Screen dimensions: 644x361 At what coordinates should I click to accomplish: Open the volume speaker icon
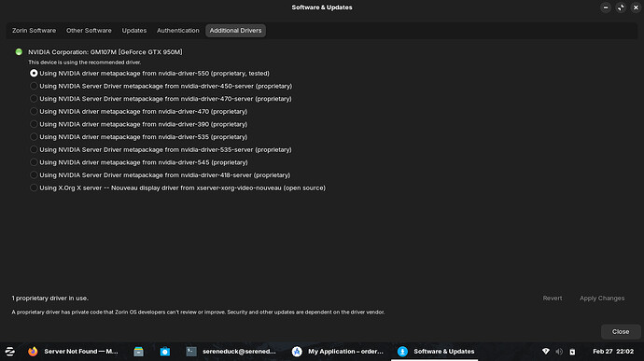(559, 352)
